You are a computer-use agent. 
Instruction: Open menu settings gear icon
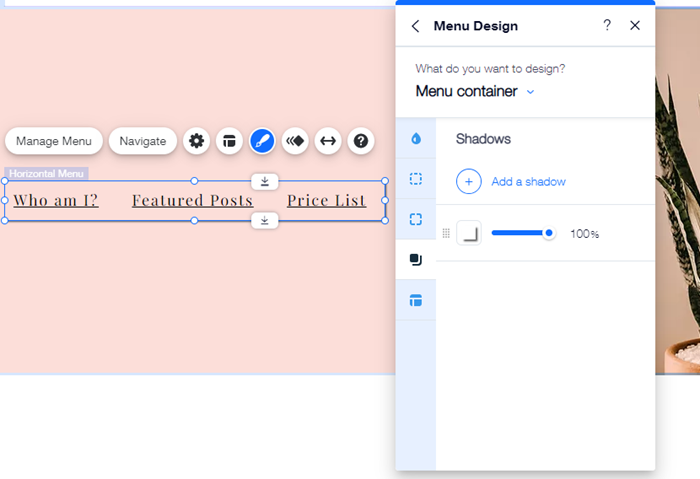pos(196,141)
